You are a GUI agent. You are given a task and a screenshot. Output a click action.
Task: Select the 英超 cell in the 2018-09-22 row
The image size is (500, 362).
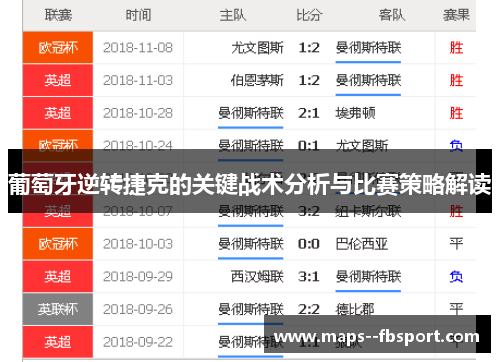tap(58, 342)
